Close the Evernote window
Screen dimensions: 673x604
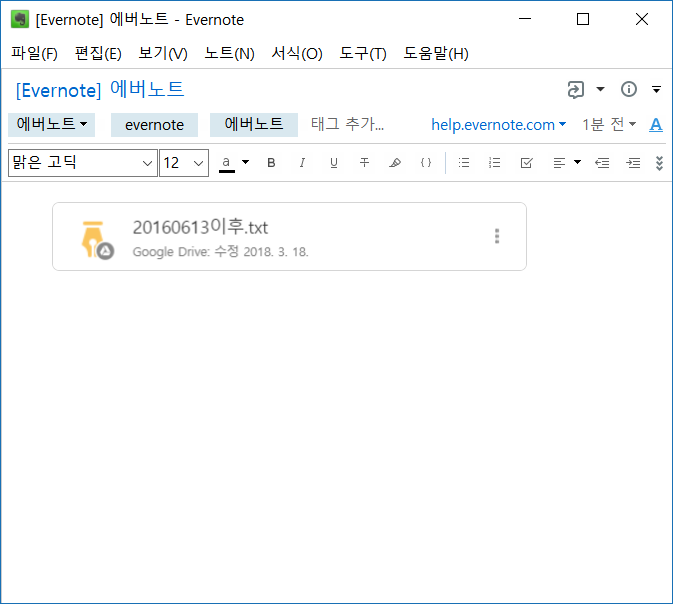point(642,19)
